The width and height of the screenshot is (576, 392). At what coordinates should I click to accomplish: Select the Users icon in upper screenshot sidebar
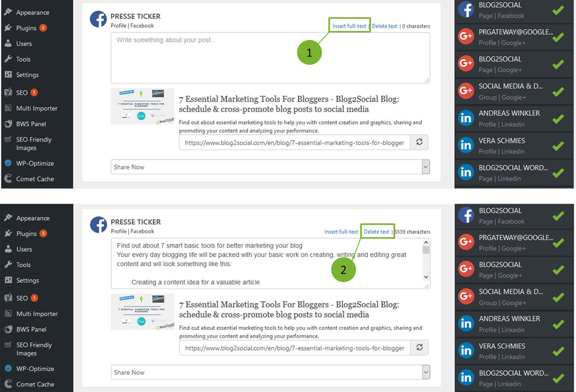[8, 44]
